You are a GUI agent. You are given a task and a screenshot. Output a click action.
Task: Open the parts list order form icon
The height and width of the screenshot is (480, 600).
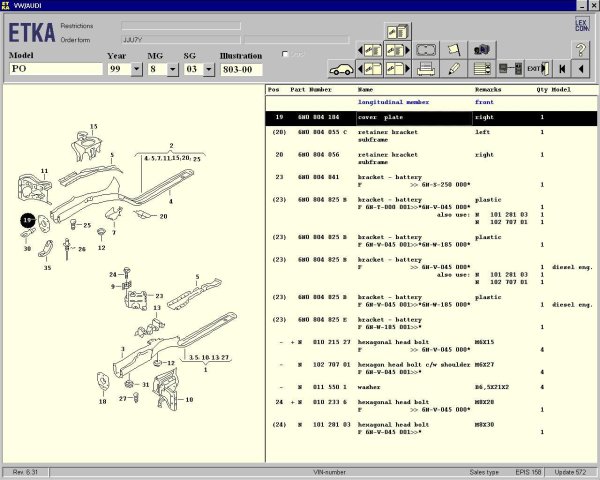tap(482, 69)
